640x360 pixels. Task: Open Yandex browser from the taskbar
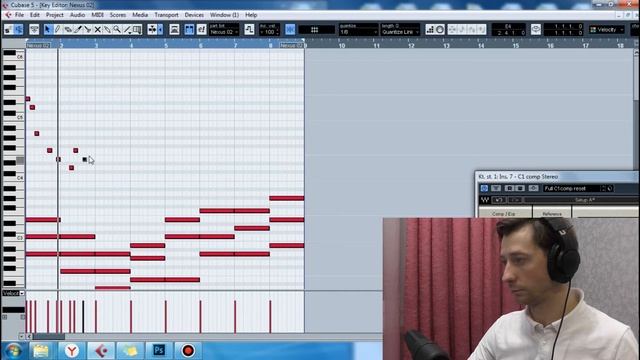(72, 351)
